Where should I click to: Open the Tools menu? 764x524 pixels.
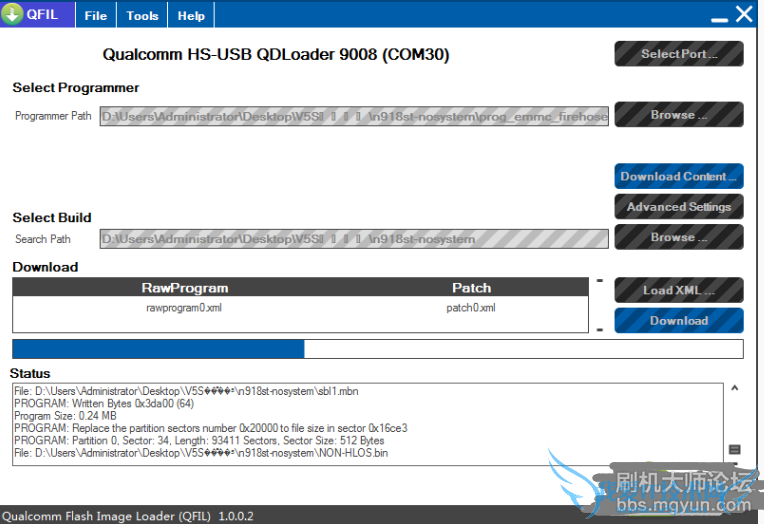[142, 16]
